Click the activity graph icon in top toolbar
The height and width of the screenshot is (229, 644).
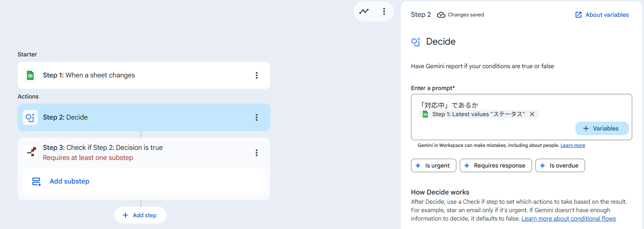pos(364,11)
